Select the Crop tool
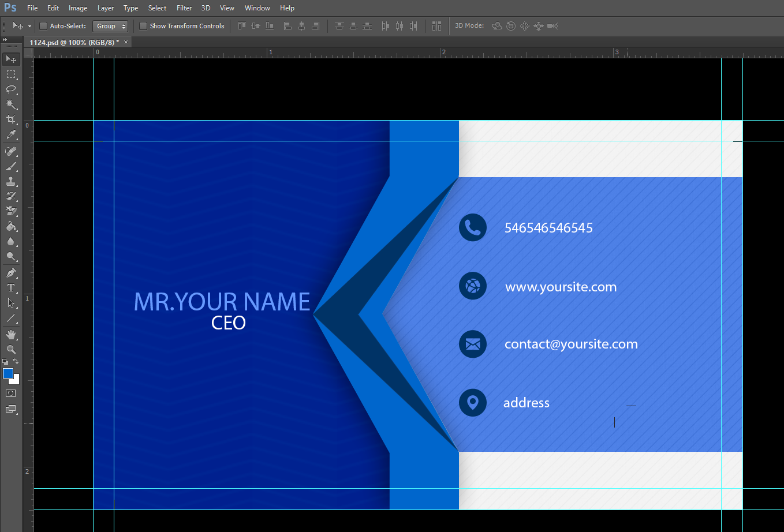Screen dimensions: 784x532 [11, 119]
